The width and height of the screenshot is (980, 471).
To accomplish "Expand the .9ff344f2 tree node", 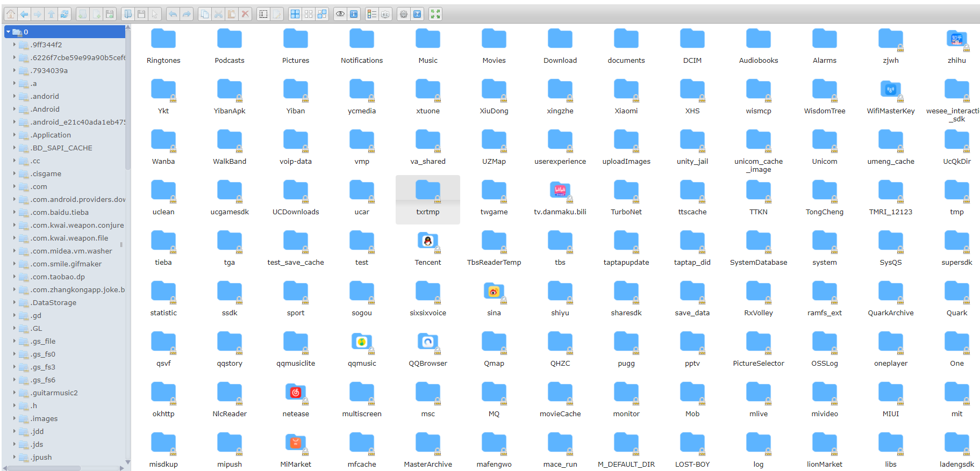I will tap(15, 45).
